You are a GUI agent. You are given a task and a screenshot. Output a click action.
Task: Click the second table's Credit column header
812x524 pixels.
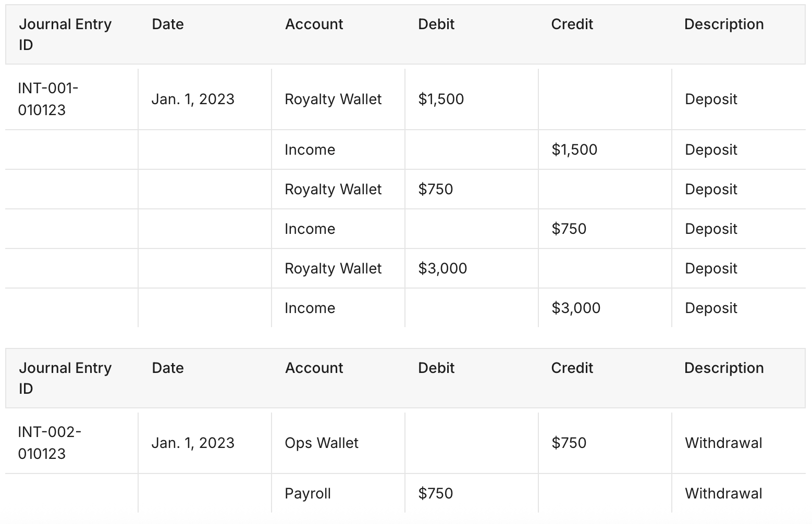tap(572, 368)
